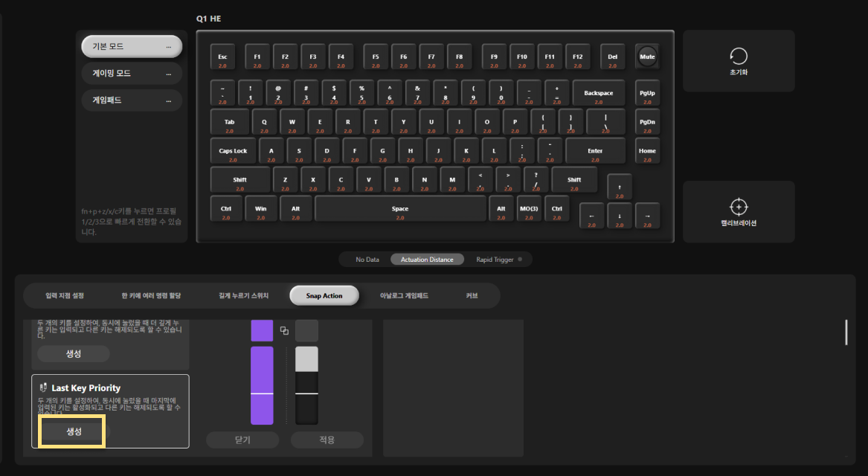This screenshot has height=476, width=868.
Task: Open the 게임패드 profile options menu
Action: pyautogui.click(x=169, y=100)
